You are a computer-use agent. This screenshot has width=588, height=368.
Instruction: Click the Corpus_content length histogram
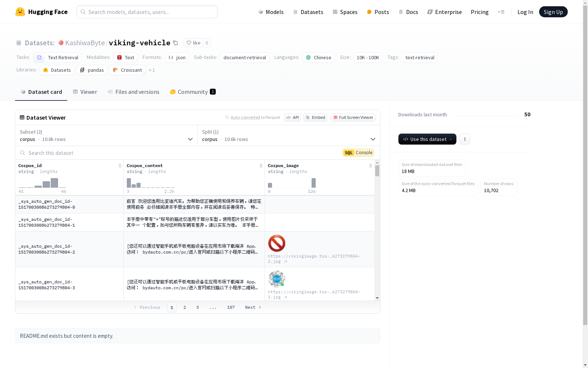tap(151, 183)
